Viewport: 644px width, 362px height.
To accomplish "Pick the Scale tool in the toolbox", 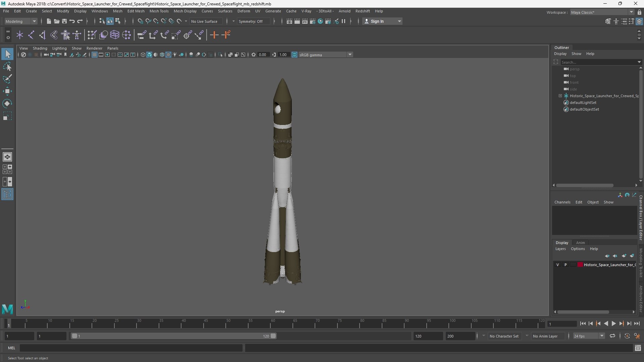I will [7, 116].
